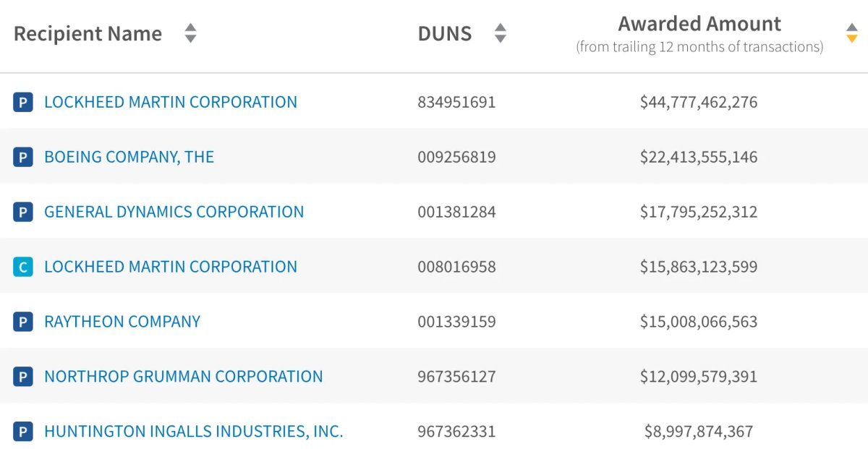The width and height of the screenshot is (868, 449).
Task: Click the Awarded Amount column header text
Action: pyautogui.click(x=699, y=24)
